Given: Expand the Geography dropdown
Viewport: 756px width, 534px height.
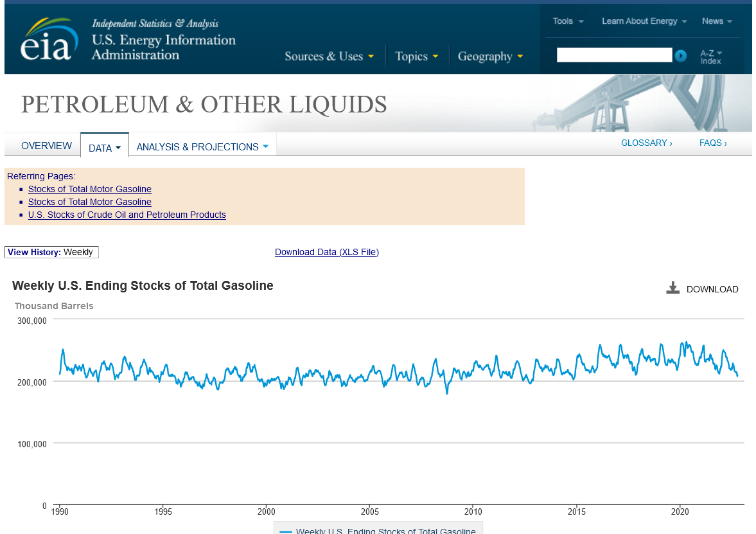Looking at the screenshot, I should click(x=490, y=57).
